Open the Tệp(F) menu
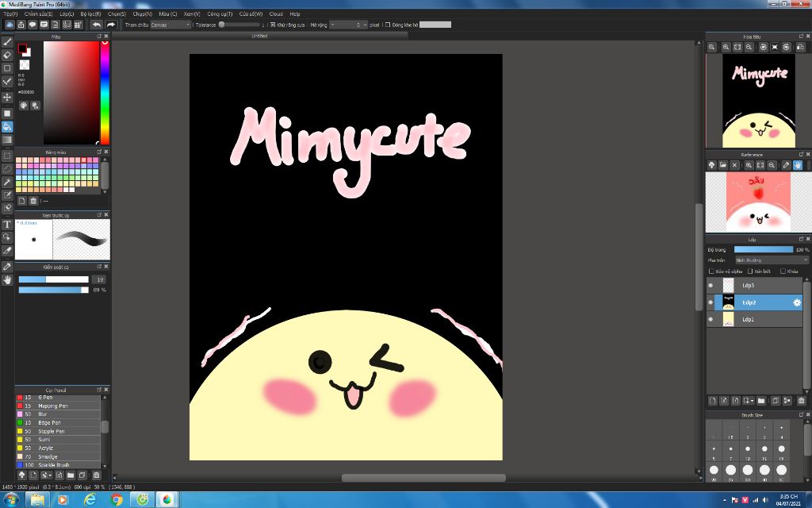This screenshot has width=812, height=508. point(10,14)
